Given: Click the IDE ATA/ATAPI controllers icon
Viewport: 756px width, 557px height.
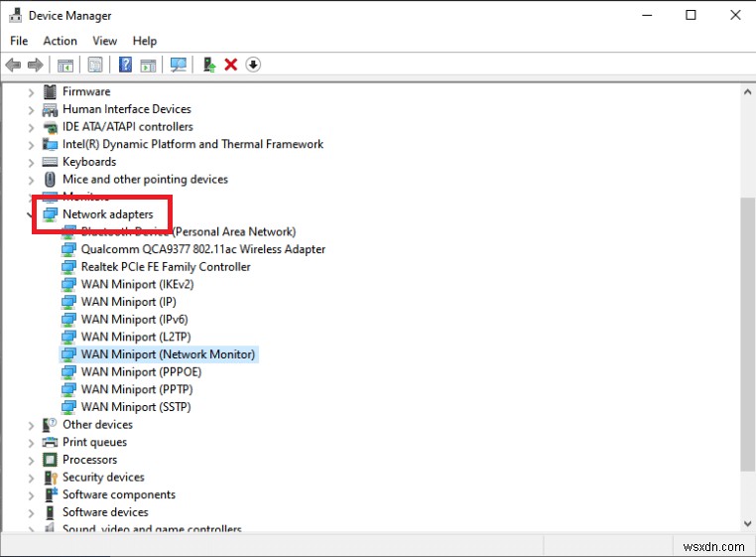Looking at the screenshot, I should point(50,127).
